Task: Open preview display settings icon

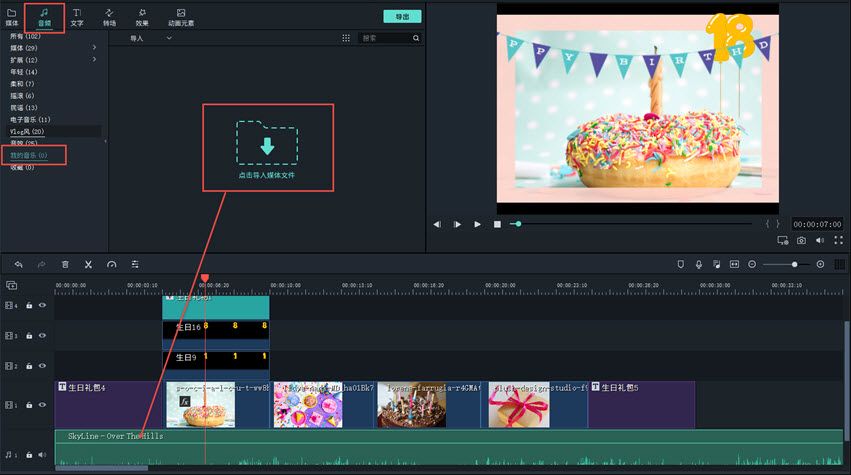Action: click(783, 240)
